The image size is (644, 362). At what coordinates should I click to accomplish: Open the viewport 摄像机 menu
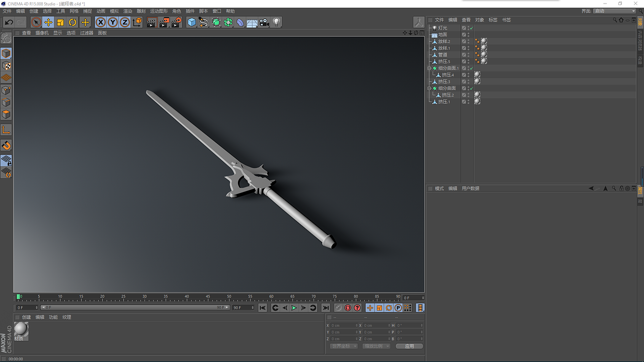(42, 33)
